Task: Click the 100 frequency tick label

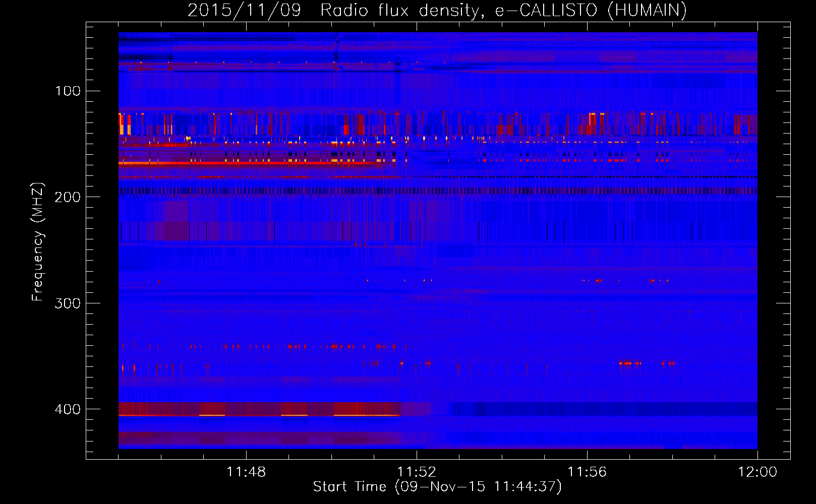Action: coord(68,91)
